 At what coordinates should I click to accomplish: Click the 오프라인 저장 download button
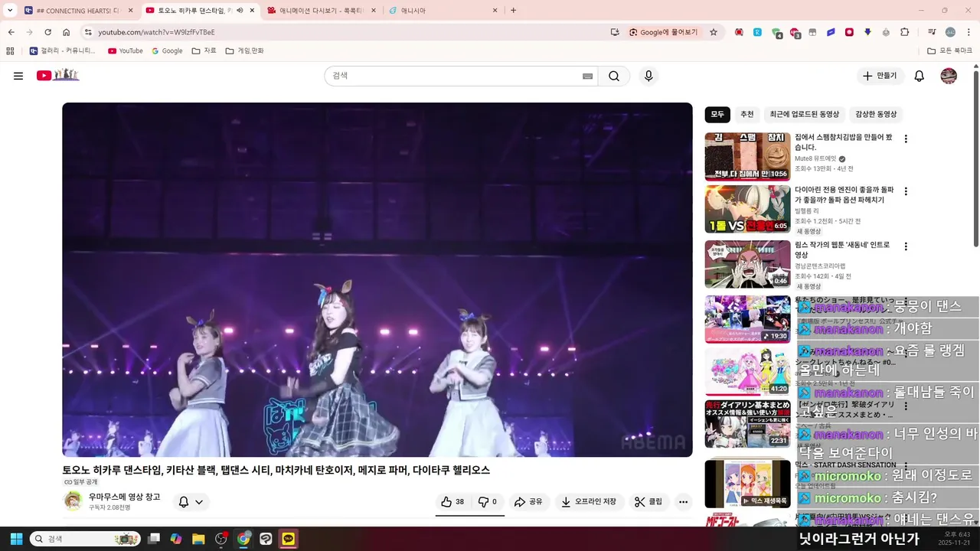pyautogui.click(x=589, y=502)
